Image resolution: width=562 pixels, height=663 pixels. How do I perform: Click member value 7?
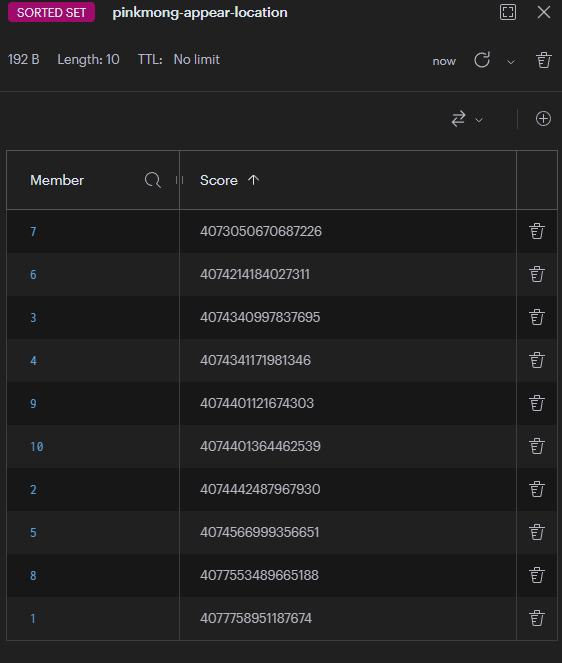[33, 232]
